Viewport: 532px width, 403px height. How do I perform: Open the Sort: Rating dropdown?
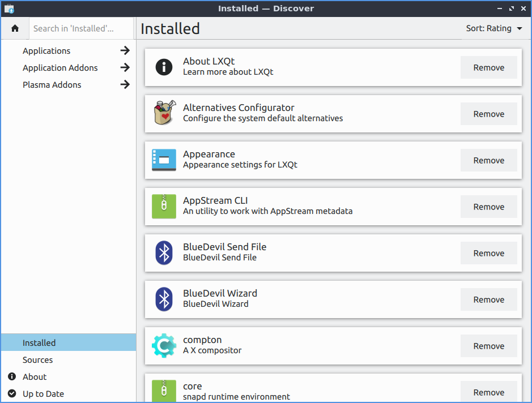494,28
